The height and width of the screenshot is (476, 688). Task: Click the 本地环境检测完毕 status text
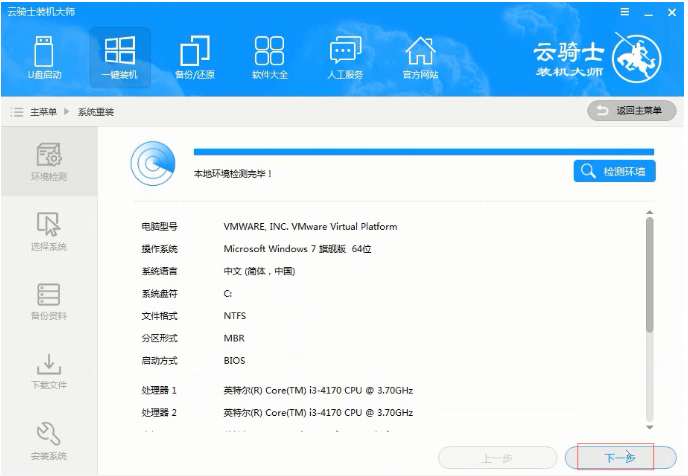click(233, 174)
